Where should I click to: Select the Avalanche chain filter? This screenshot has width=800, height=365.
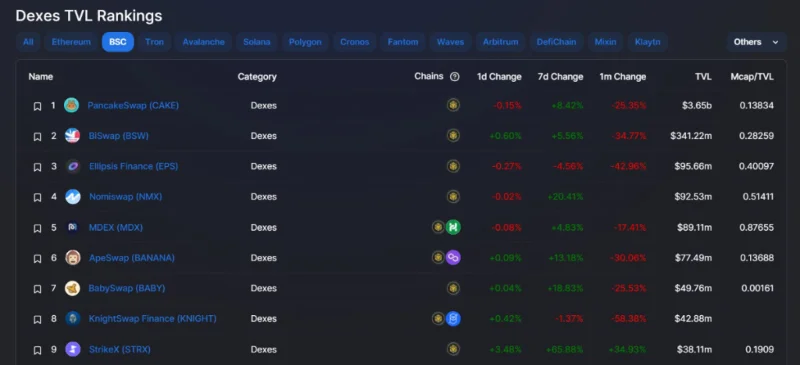(x=204, y=42)
